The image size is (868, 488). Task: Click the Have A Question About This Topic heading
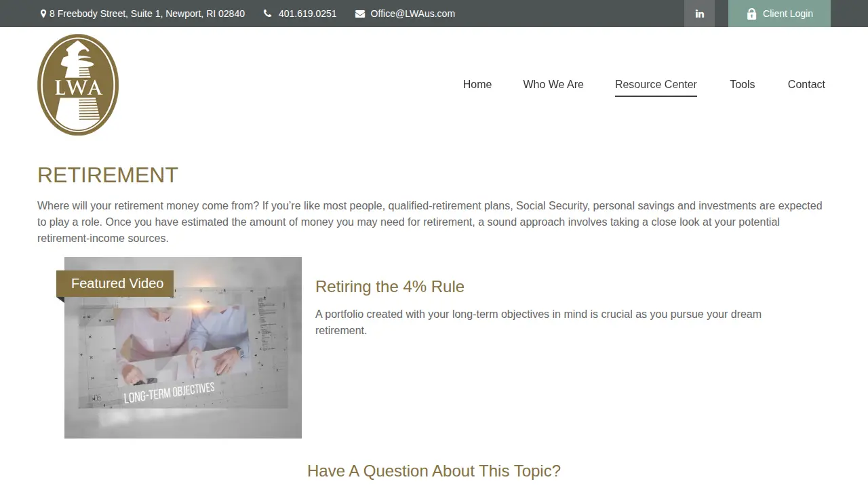(434, 471)
